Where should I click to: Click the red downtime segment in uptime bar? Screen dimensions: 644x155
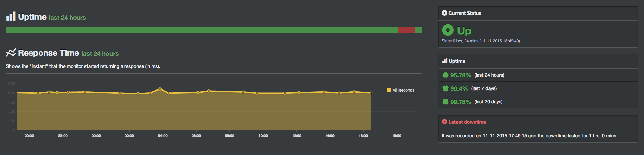406,30
